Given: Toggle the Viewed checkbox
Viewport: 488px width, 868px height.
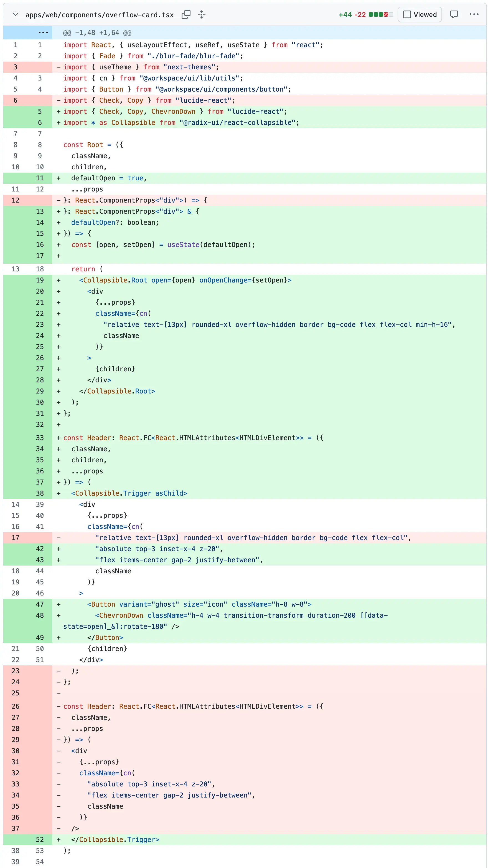Looking at the screenshot, I should (408, 14).
